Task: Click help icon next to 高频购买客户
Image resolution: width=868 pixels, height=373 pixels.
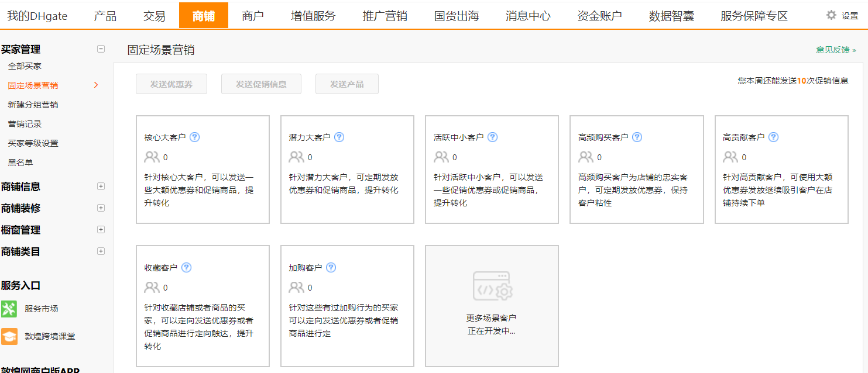Action: [637, 137]
